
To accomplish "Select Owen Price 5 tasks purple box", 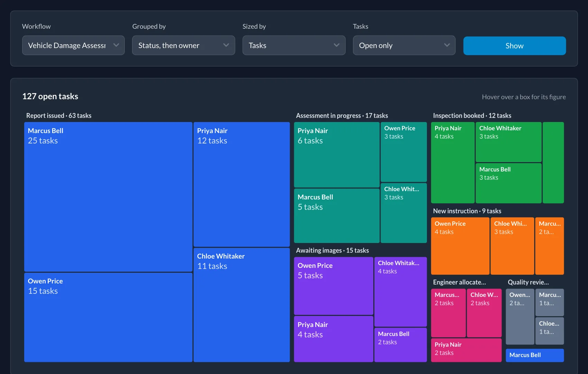I will [334, 286].
